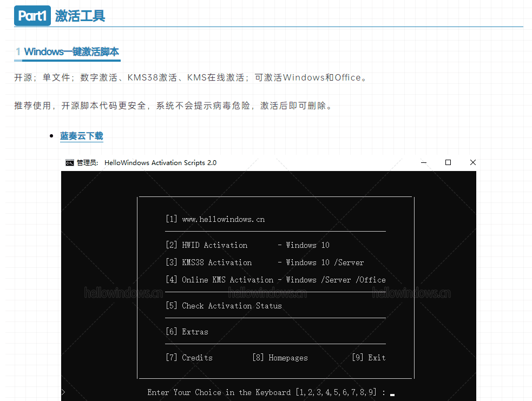Viewport: 532px width, 401px height.
Task: Click option [7] Credits
Action: click(x=189, y=358)
